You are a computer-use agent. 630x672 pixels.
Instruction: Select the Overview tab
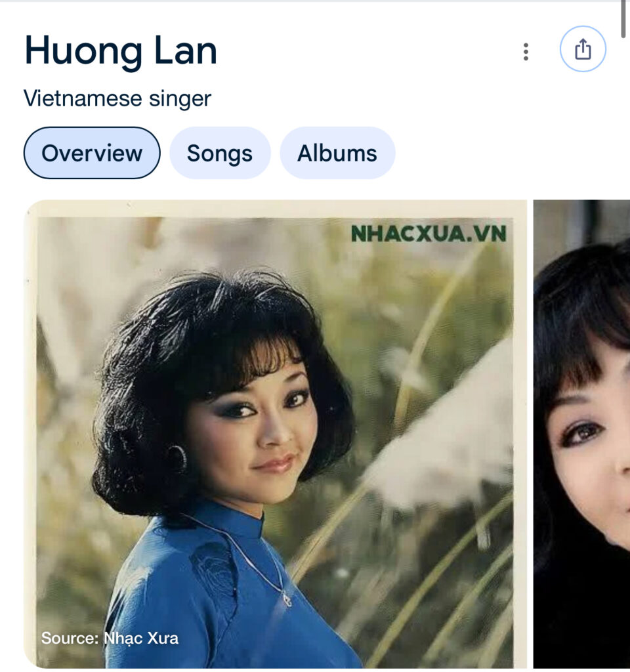92,153
